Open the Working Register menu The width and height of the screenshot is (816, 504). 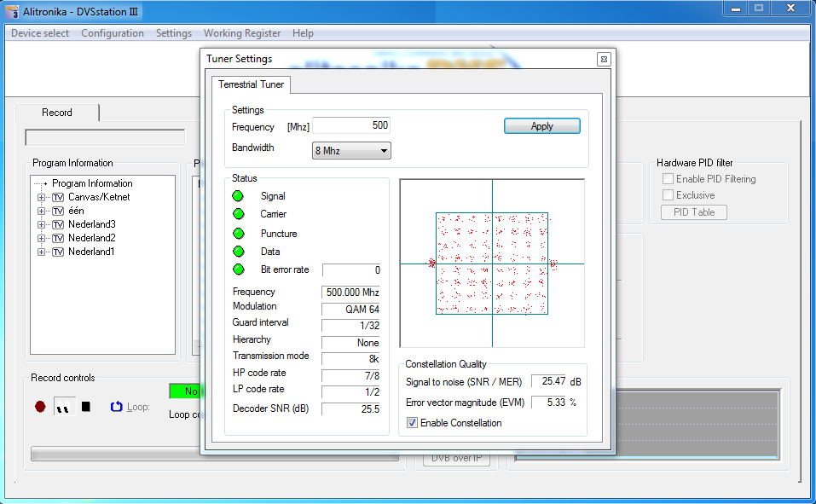[241, 33]
